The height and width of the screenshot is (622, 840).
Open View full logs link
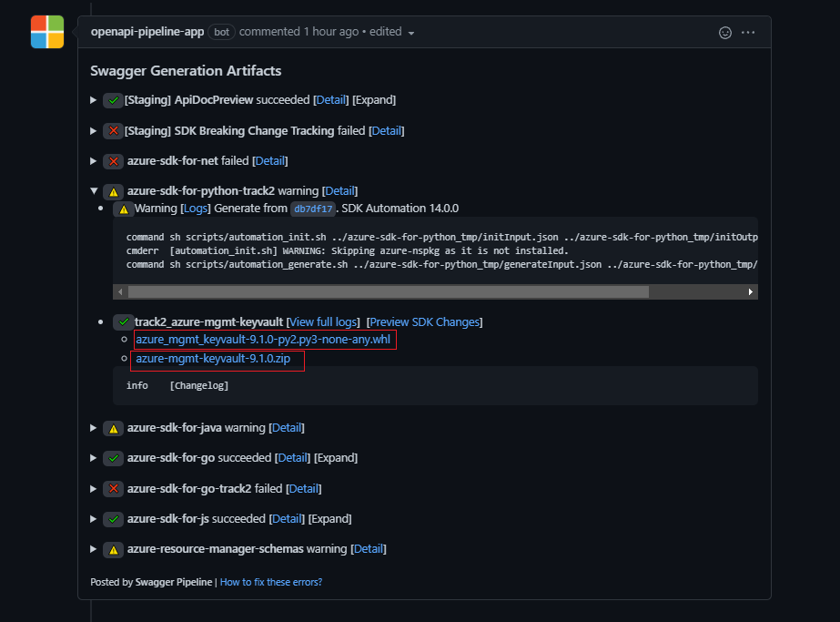click(323, 322)
